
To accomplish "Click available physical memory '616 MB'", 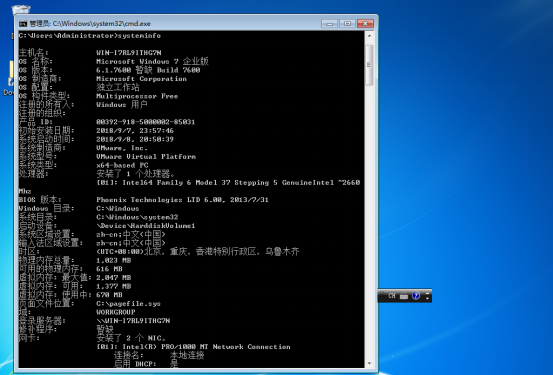I will point(109,269).
